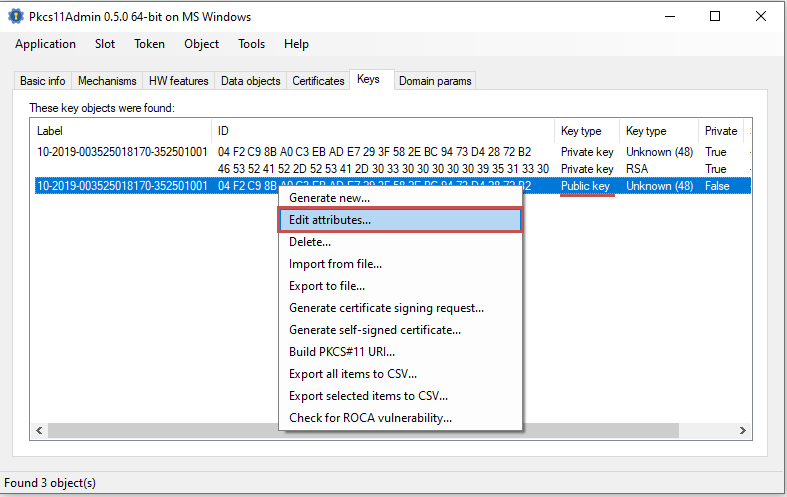
Task: Maximize the Pkcs11Admin window
Action: tap(715, 16)
